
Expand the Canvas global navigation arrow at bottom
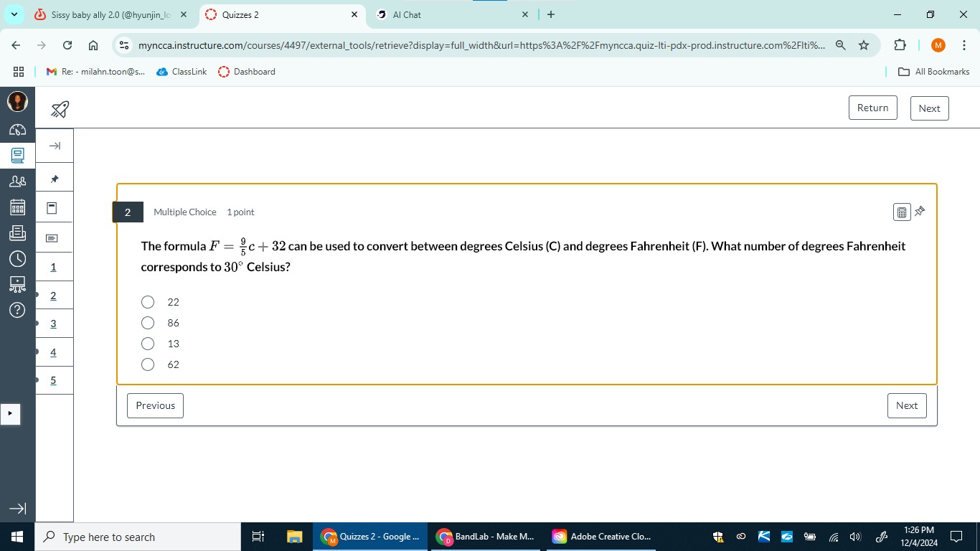click(x=17, y=509)
